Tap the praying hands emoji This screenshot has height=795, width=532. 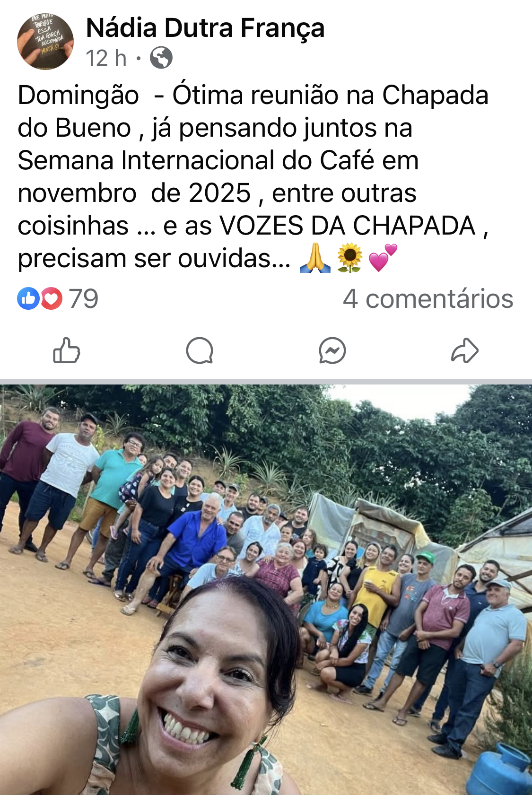pyautogui.click(x=315, y=258)
